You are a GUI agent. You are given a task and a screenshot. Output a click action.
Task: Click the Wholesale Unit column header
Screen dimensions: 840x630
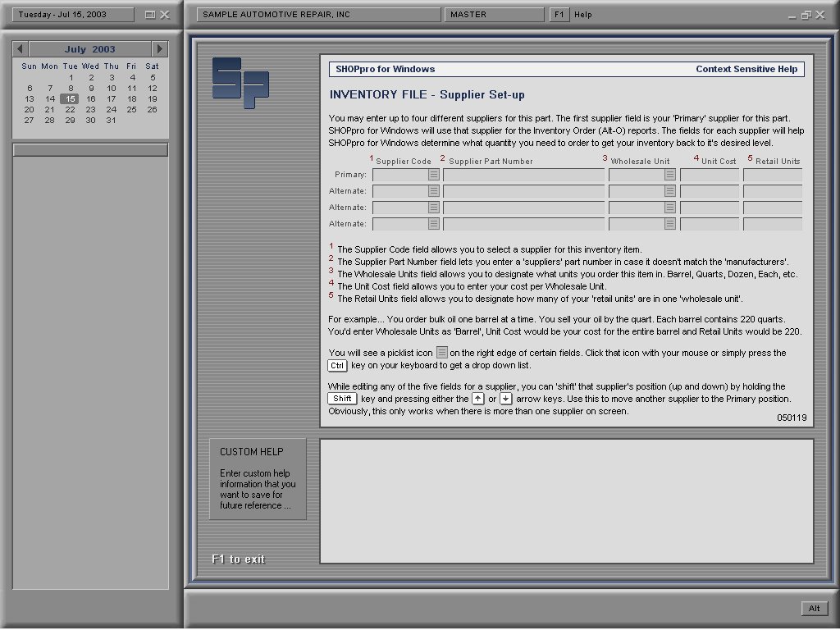click(x=640, y=162)
